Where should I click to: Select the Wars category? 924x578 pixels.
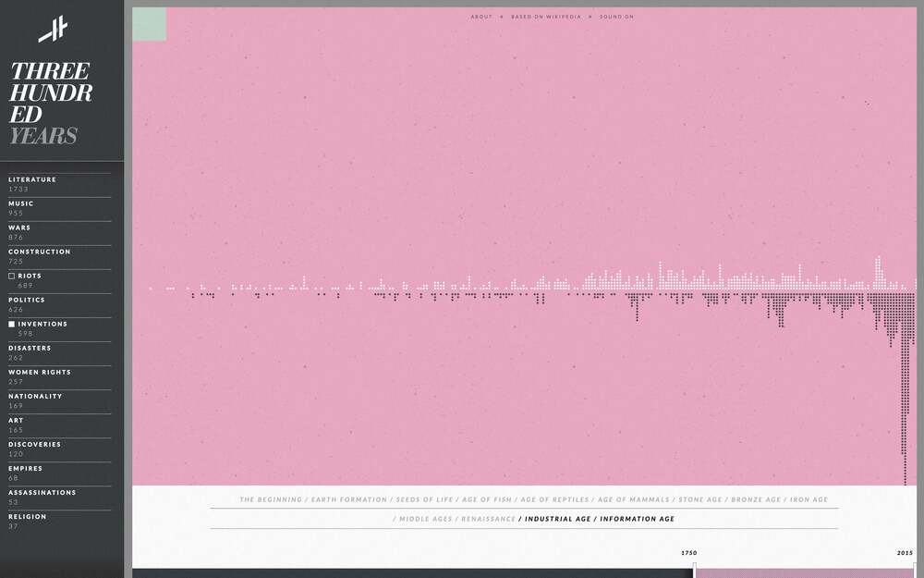[x=19, y=228]
